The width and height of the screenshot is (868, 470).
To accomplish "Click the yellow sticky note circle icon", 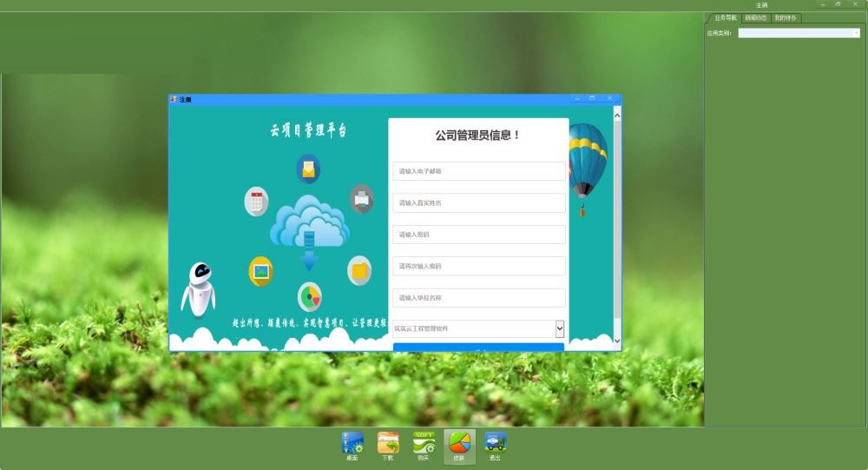I will coord(359,270).
